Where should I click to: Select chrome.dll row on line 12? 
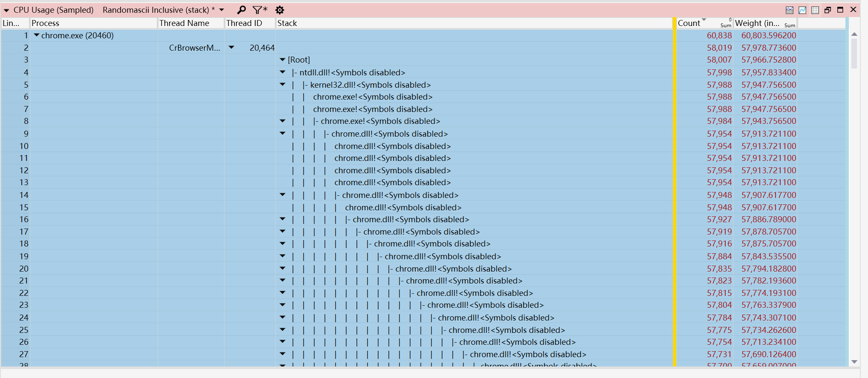click(392, 170)
